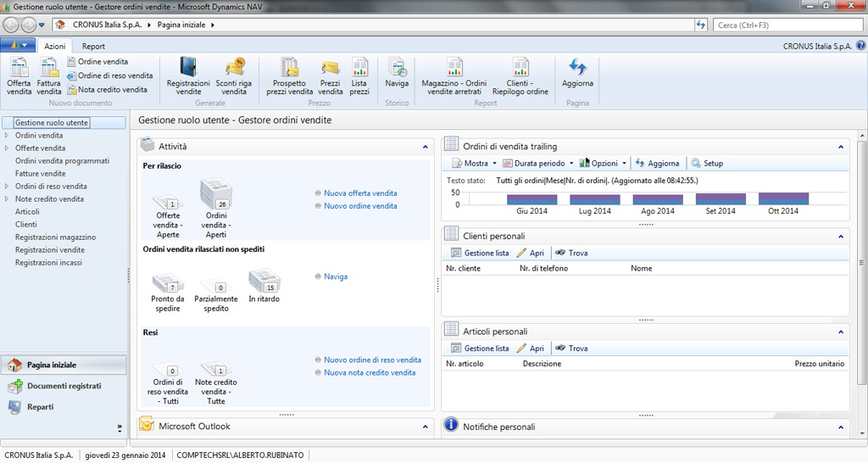Screen dimensions: 868x463
Task: Collapse the Attività panel
Action: point(426,147)
